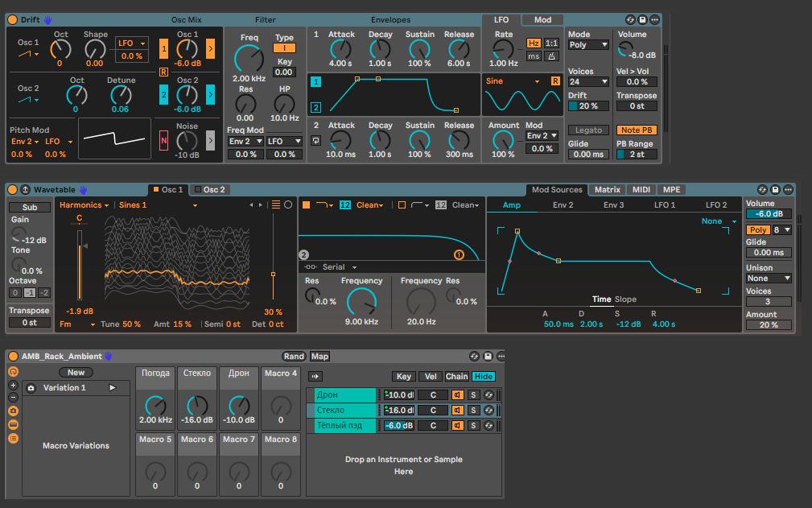The image size is (812, 508).
Task: Open the Drift Voices dropdown showing 24
Action: 588,82
